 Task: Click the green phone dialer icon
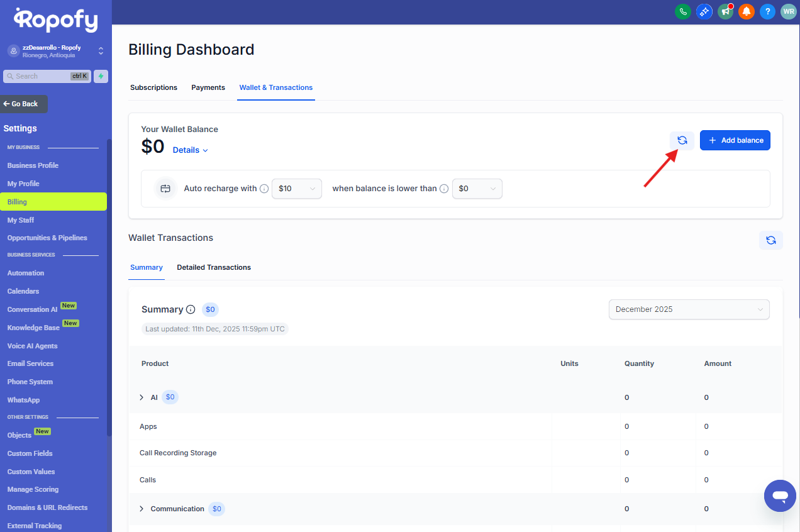point(682,11)
